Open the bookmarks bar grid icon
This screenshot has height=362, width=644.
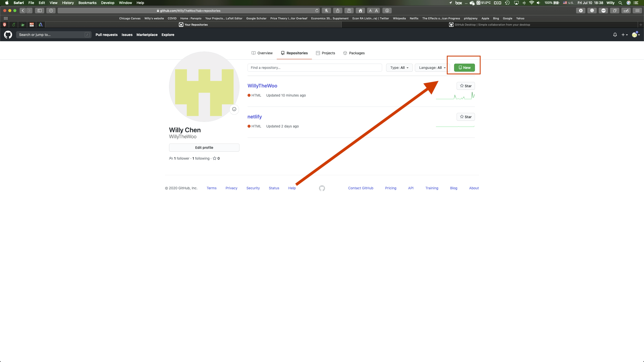coord(6,18)
